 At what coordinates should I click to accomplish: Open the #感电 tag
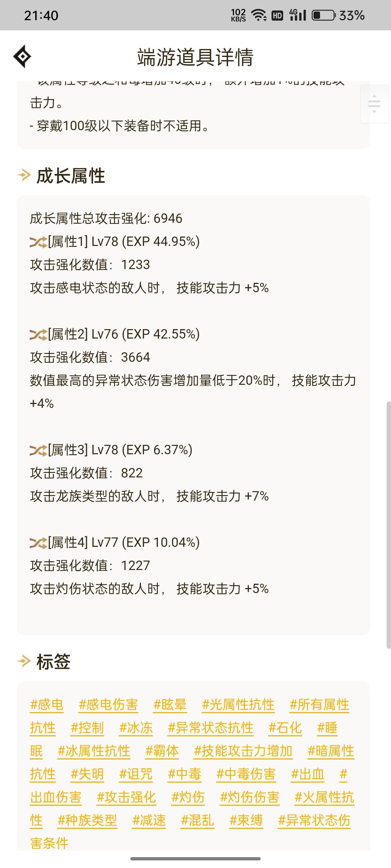[x=47, y=705]
